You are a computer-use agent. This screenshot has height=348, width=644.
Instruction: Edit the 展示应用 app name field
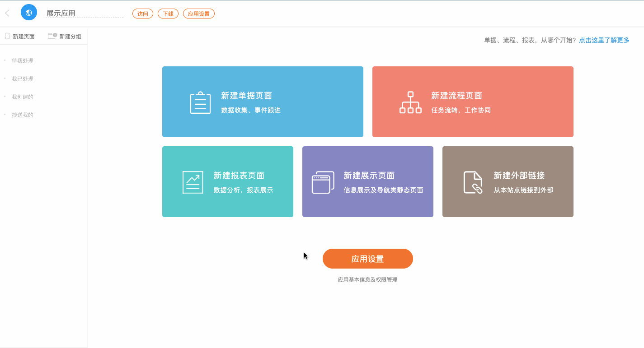click(x=85, y=13)
